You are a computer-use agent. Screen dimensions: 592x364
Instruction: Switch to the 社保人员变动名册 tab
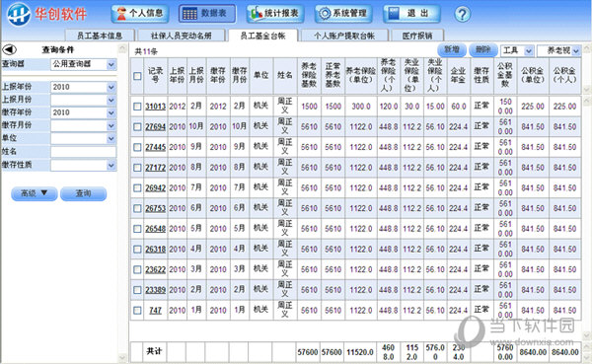point(182,36)
